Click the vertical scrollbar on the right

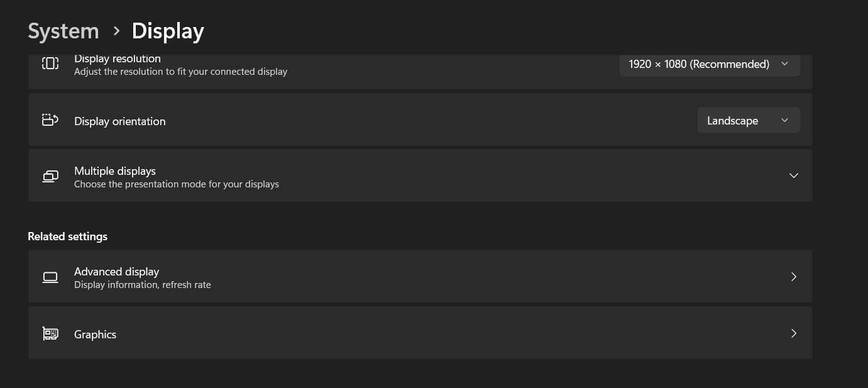pyautogui.click(x=865, y=189)
